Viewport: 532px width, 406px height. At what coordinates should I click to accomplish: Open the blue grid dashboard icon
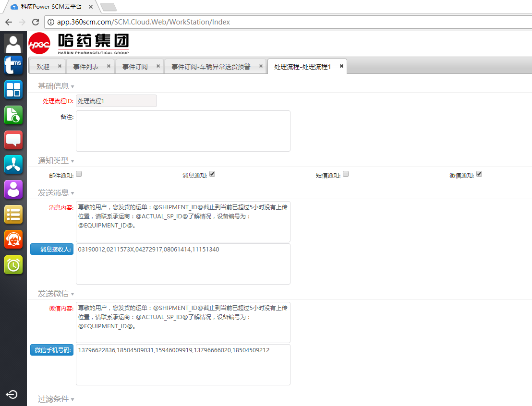[13, 90]
